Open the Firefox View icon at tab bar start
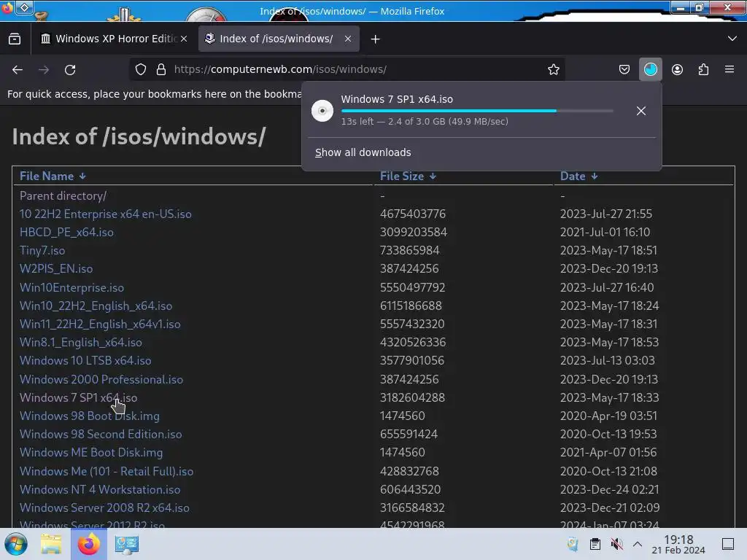 pyautogui.click(x=15, y=39)
